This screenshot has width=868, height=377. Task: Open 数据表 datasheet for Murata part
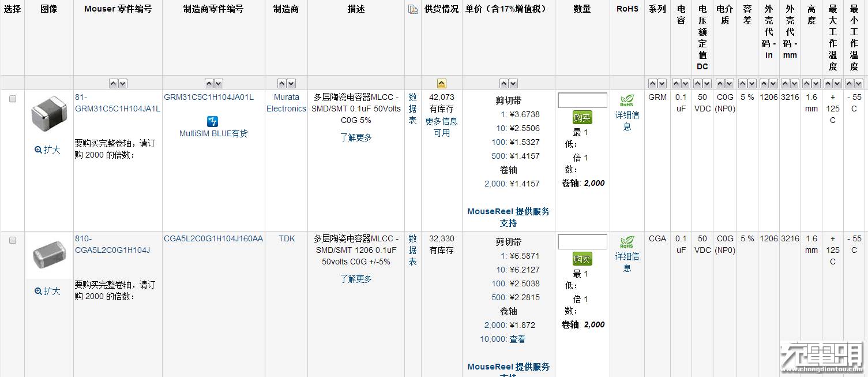(x=412, y=109)
